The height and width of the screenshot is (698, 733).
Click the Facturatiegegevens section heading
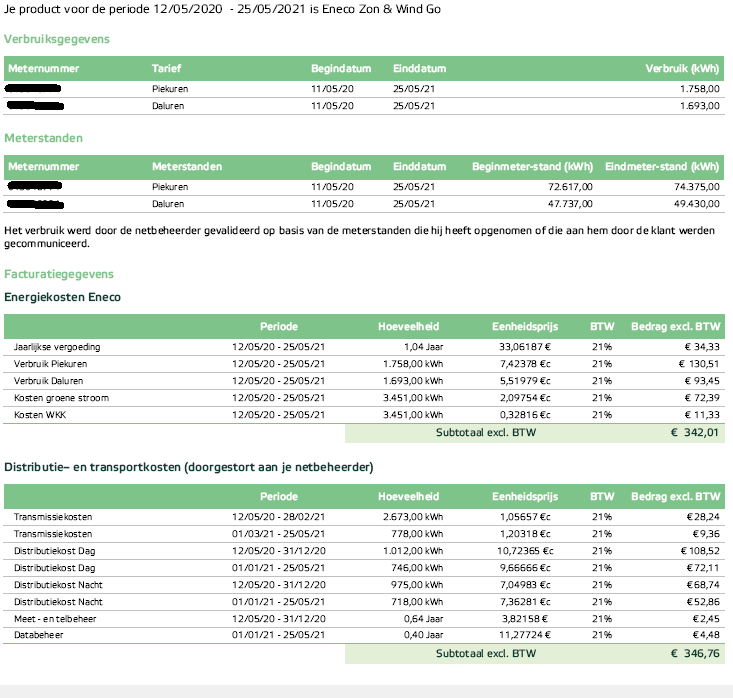point(59,273)
